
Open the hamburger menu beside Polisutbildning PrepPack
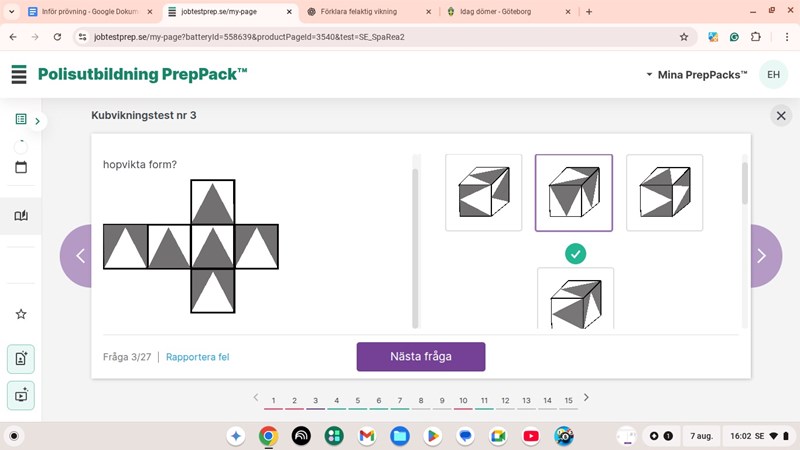tap(19, 75)
